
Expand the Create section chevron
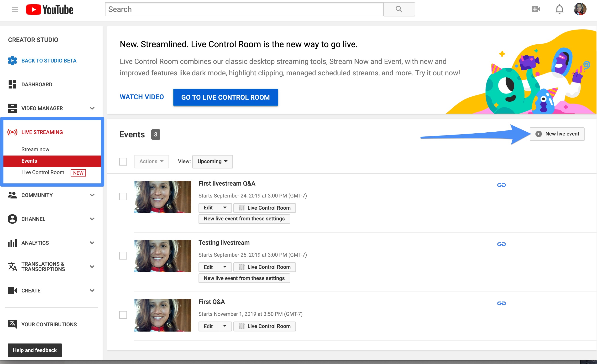tap(92, 290)
